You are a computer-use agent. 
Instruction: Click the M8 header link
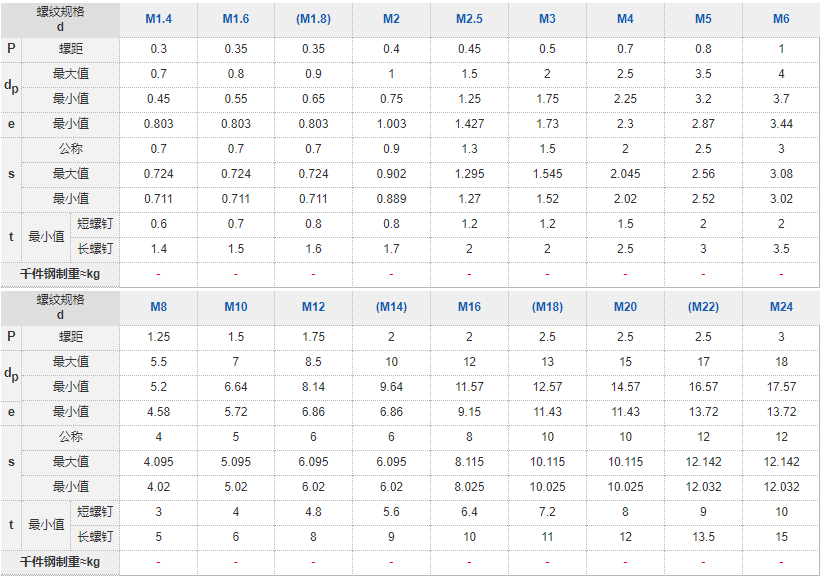point(158,307)
